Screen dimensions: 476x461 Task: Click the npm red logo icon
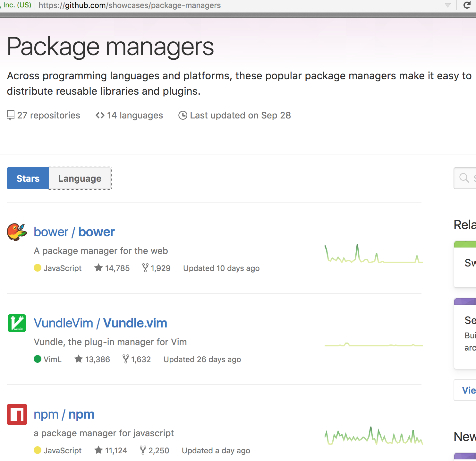click(x=17, y=414)
